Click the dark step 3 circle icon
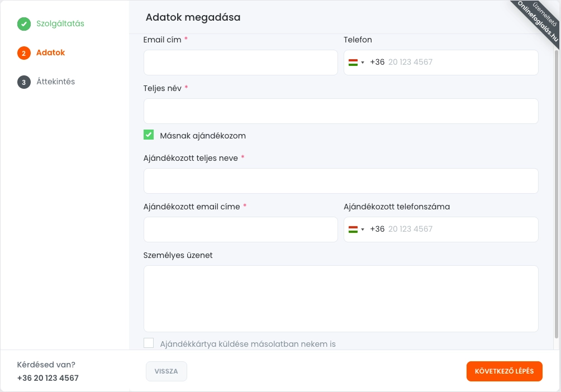561x392 pixels. (x=24, y=82)
